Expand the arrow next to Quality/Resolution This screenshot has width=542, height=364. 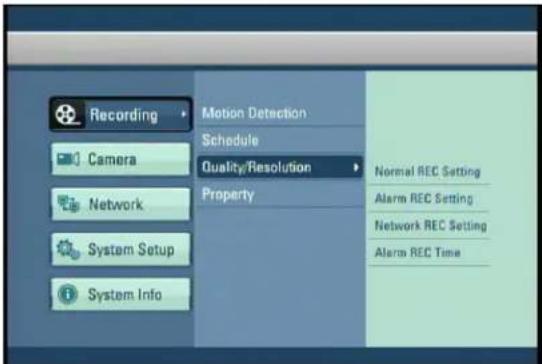(356, 167)
